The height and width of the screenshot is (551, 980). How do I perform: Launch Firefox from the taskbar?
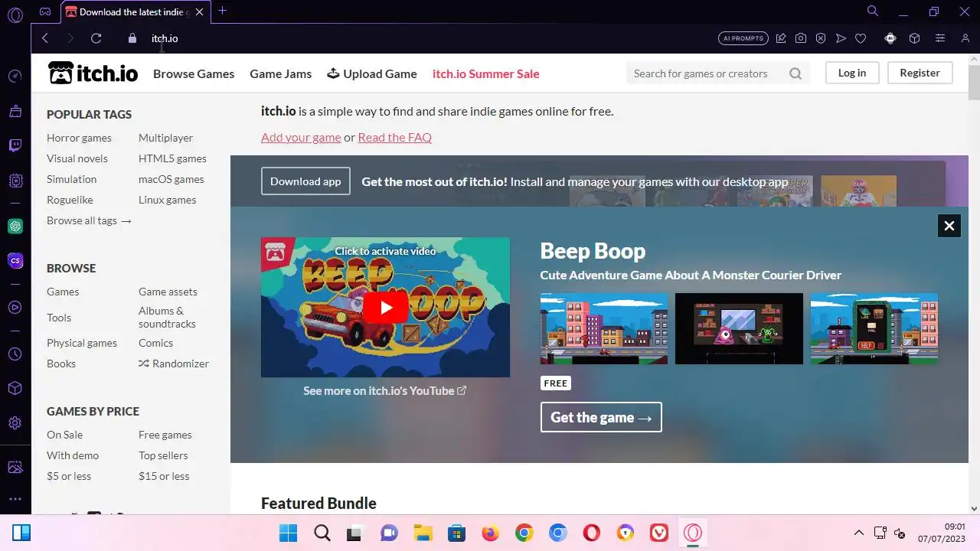coord(491,533)
